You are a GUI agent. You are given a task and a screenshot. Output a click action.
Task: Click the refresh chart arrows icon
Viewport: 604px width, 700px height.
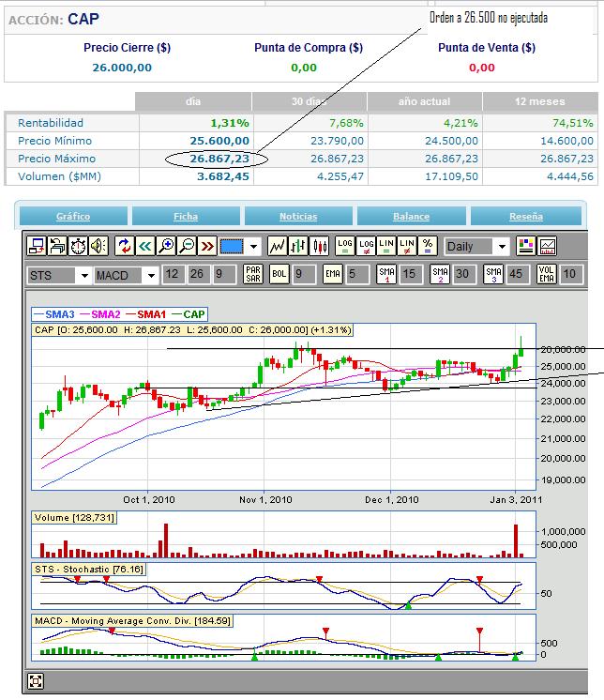125,246
